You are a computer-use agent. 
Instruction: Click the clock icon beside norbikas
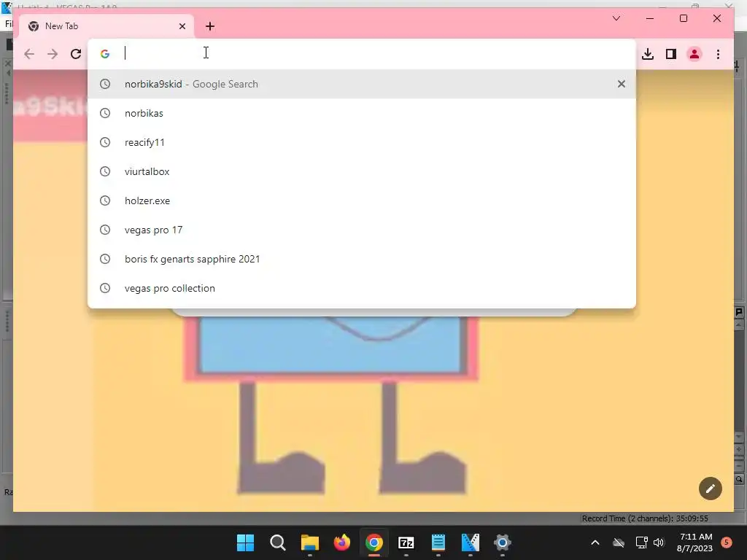pyautogui.click(x=105, y=113)
